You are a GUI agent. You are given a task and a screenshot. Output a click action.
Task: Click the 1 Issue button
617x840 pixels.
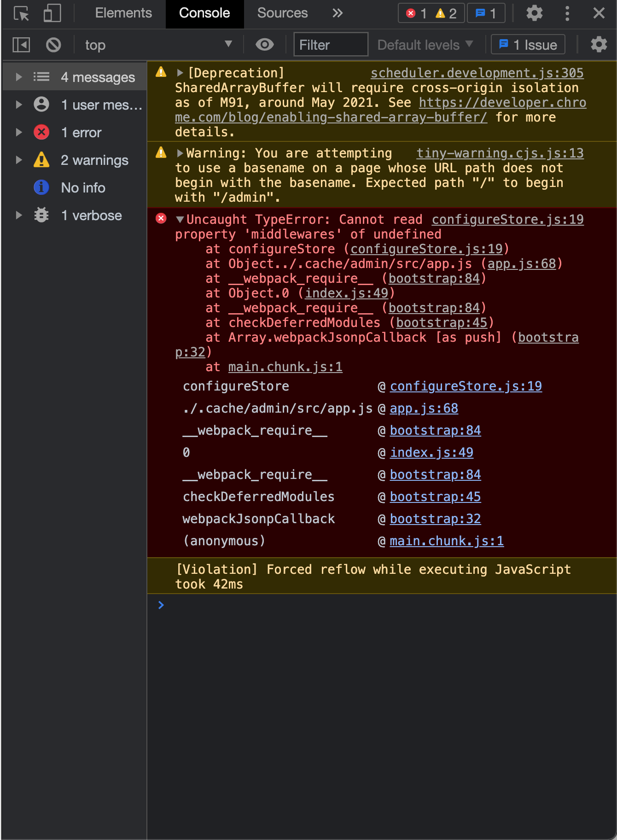point(528,45)
